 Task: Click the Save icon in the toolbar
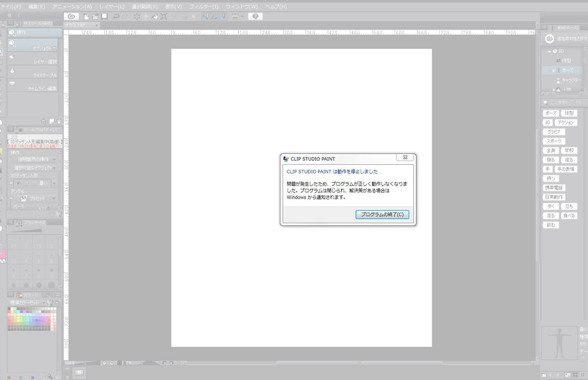coord(105,17)
